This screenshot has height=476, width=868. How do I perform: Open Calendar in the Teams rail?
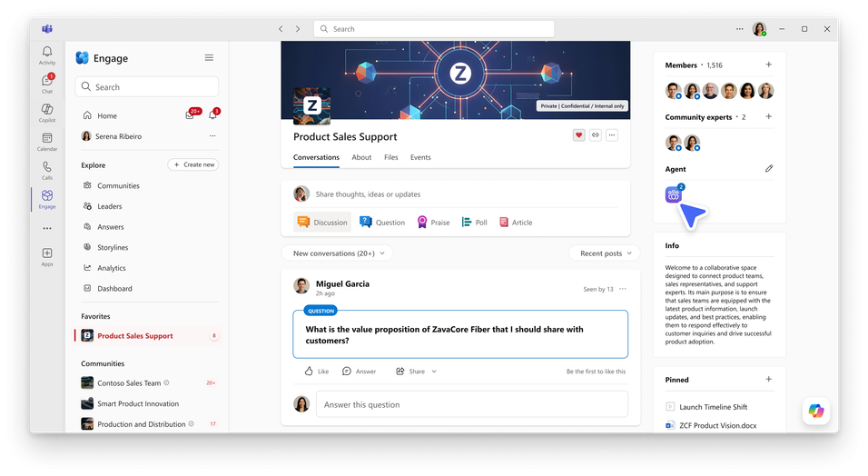tap(47, 142)
